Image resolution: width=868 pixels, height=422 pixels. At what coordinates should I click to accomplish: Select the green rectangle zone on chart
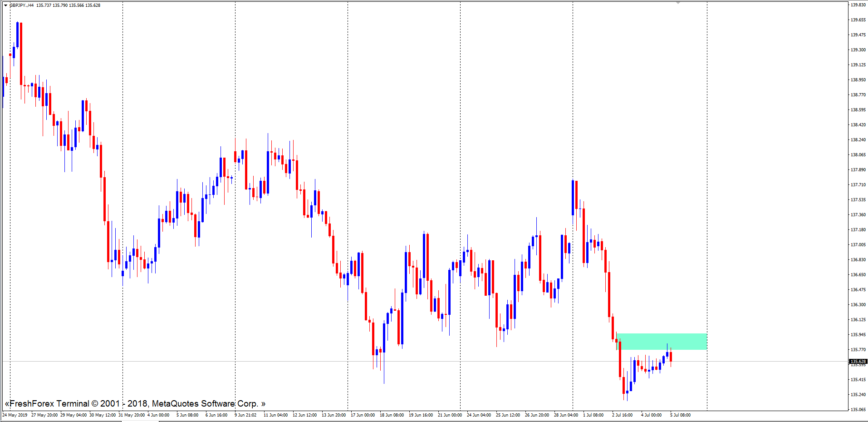click(662, 341)
